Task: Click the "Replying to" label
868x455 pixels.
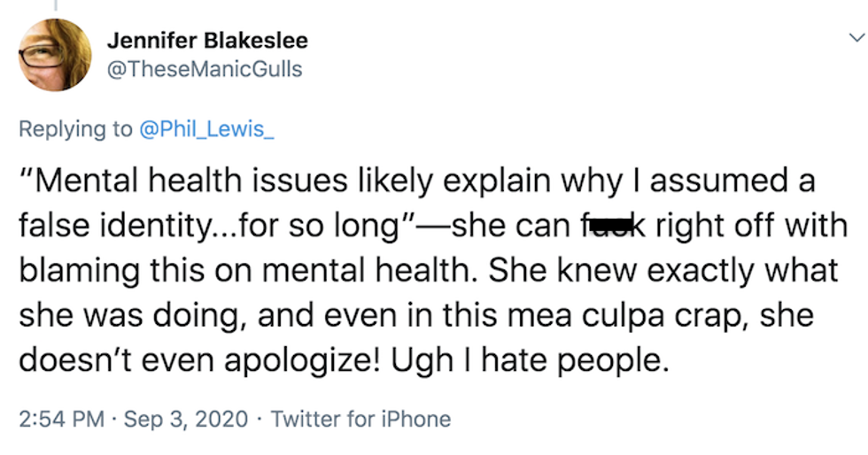Action: (75, 129)
